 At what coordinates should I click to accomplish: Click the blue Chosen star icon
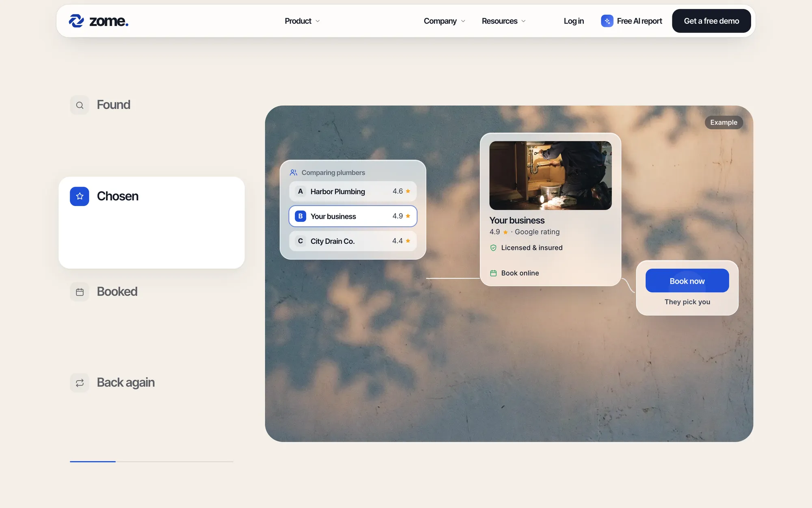[x=80, y=196]
